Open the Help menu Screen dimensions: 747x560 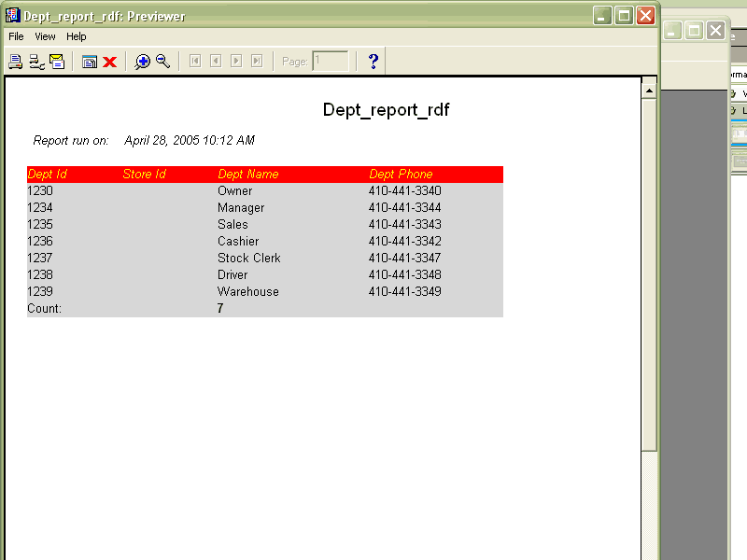click(x=77, y=36)
